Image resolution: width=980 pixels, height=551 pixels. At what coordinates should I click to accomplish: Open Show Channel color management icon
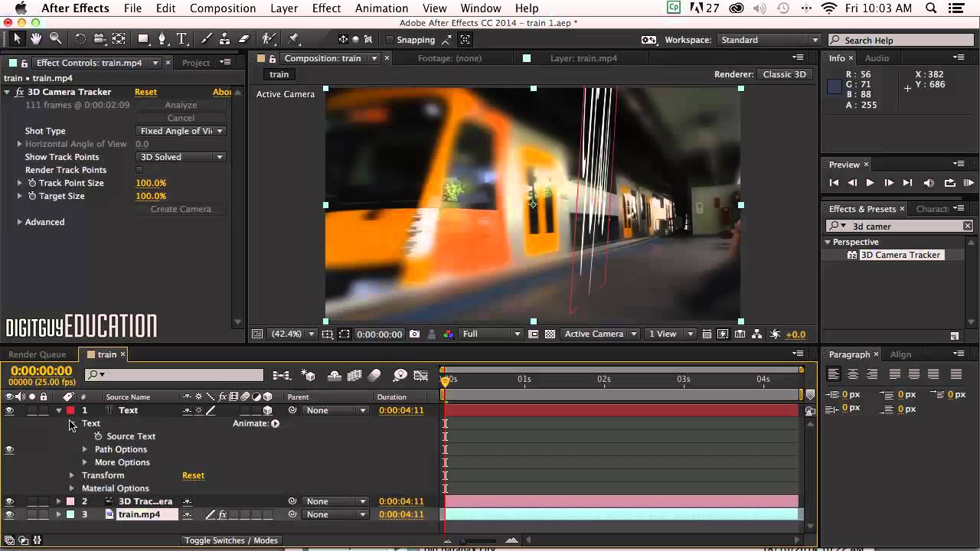[448, 334]
